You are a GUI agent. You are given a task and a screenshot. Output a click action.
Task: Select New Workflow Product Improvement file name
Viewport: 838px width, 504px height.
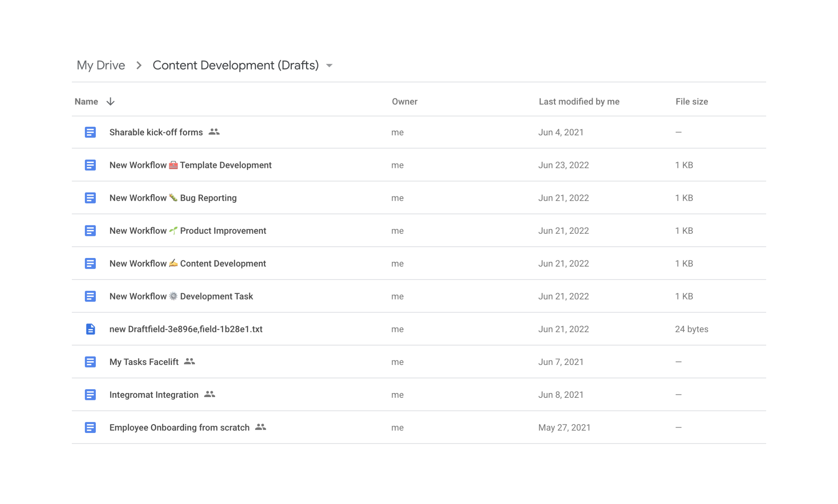188,231
